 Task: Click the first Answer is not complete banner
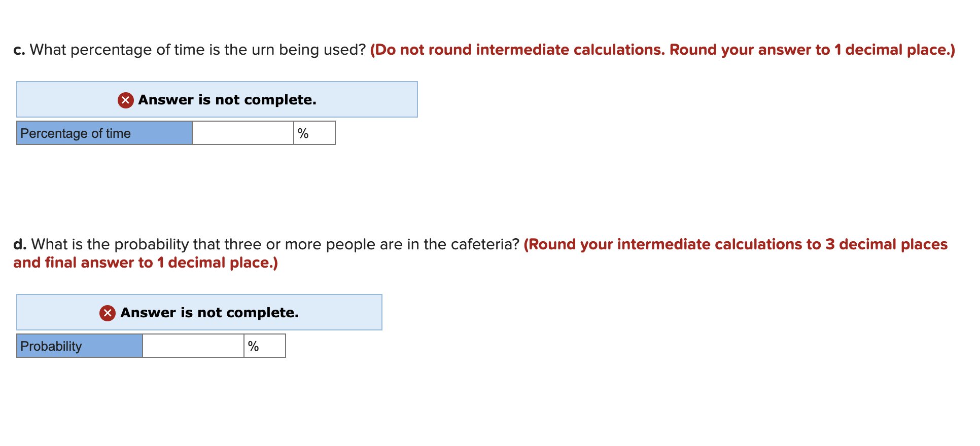(x=217, y=99)
